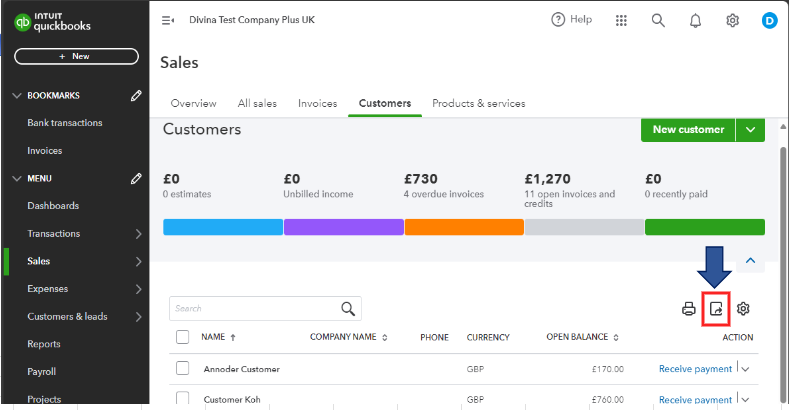Click the export to Excel icon
The image size is (789, 410).
[716, 309]
